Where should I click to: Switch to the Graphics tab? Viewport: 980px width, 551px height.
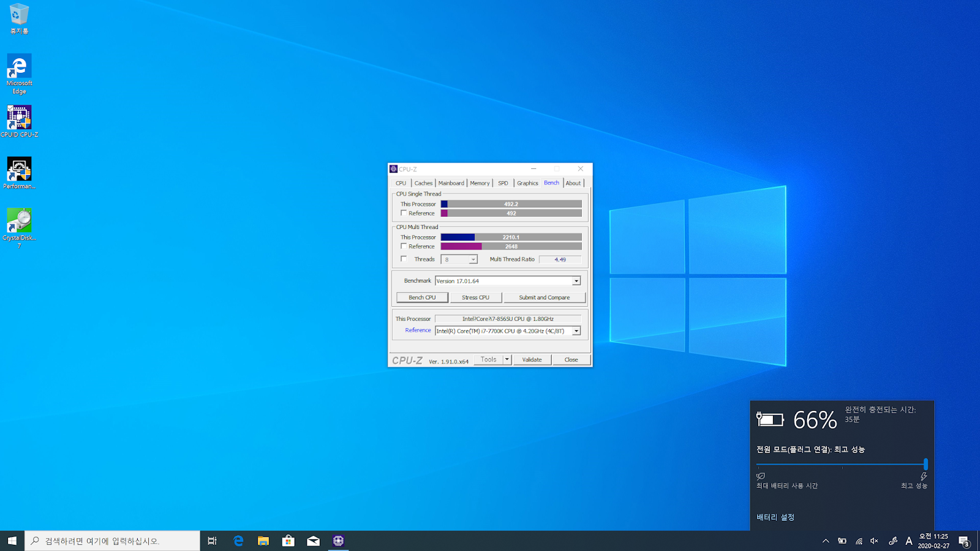527,183
